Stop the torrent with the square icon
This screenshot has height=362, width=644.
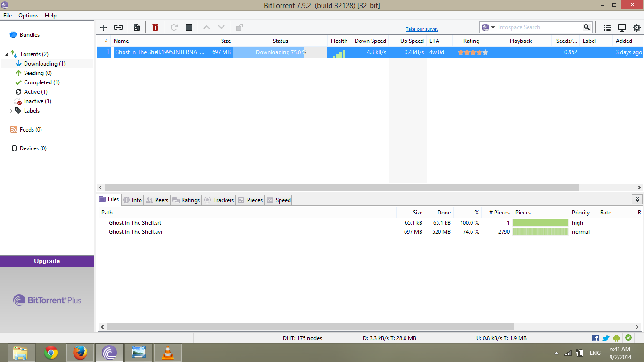pos(189,27)
